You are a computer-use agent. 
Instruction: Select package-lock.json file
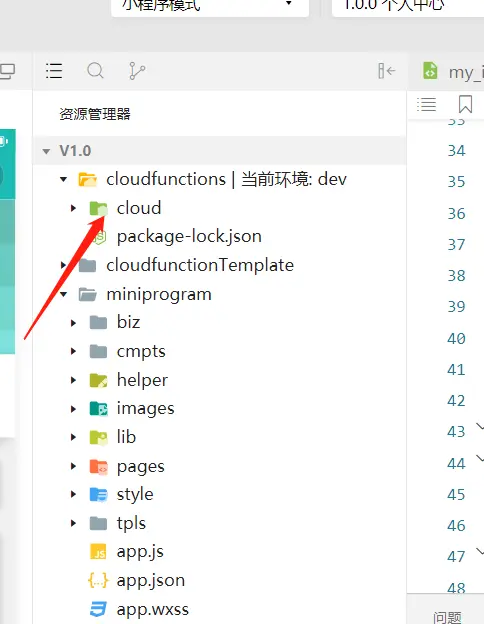189,236
